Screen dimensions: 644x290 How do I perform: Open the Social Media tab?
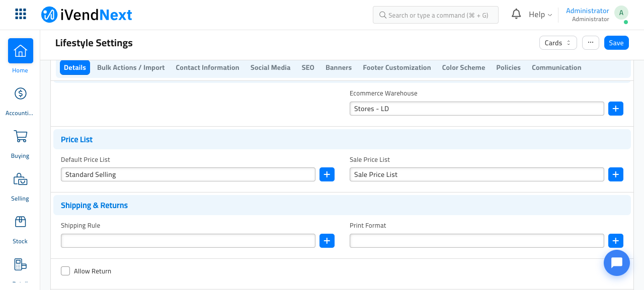(x=270, y=67)
